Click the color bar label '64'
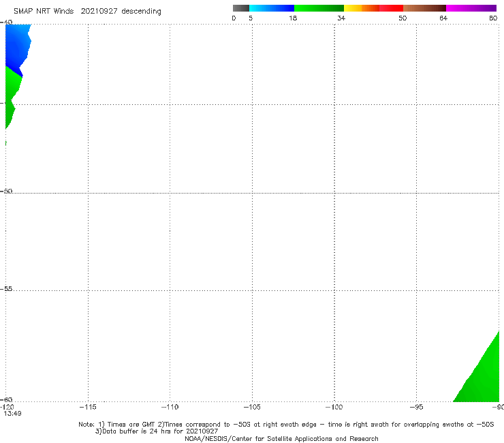This screenshot has height=443, width=504. [x=443, y=18]
